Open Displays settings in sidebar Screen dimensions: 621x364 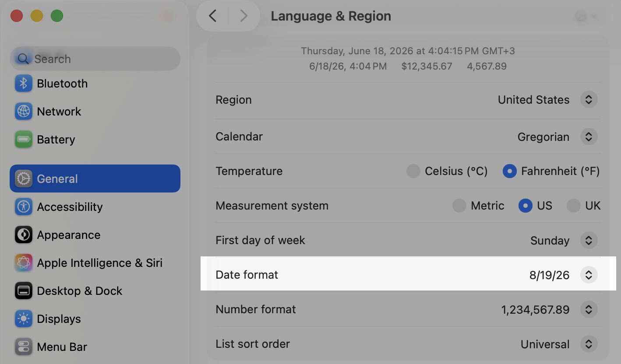pos(95,319)
